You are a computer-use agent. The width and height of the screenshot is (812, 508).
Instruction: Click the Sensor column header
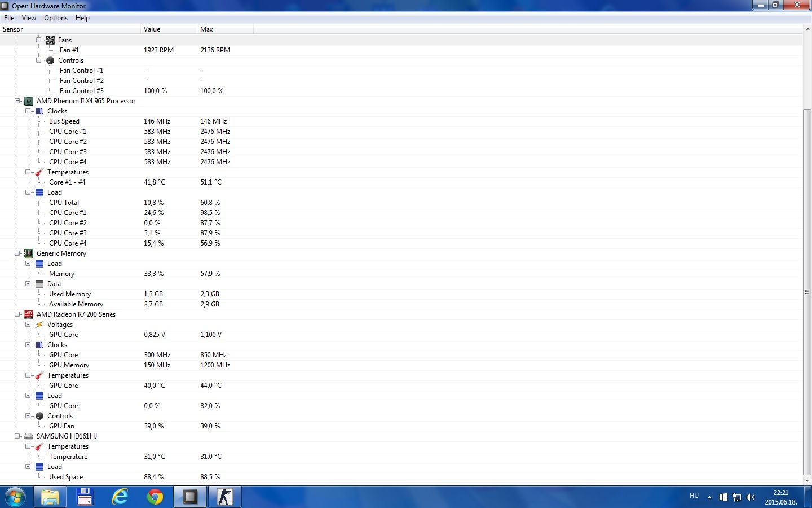70,29
